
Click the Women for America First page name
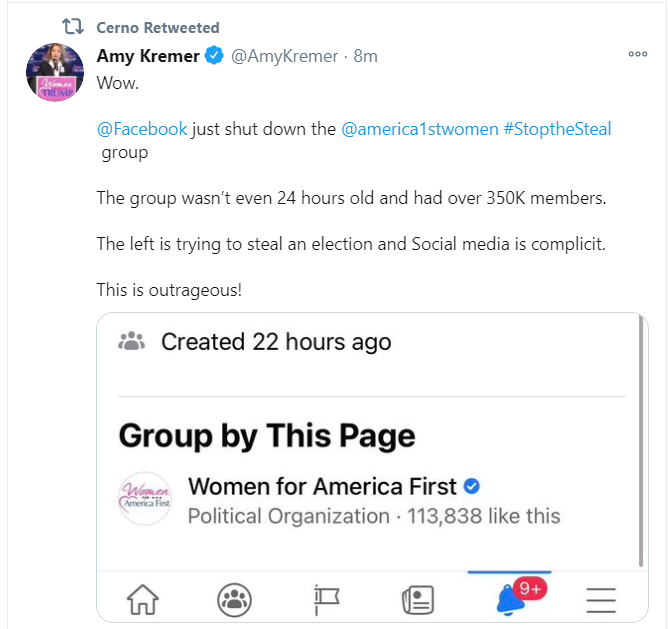pos(322,487)
